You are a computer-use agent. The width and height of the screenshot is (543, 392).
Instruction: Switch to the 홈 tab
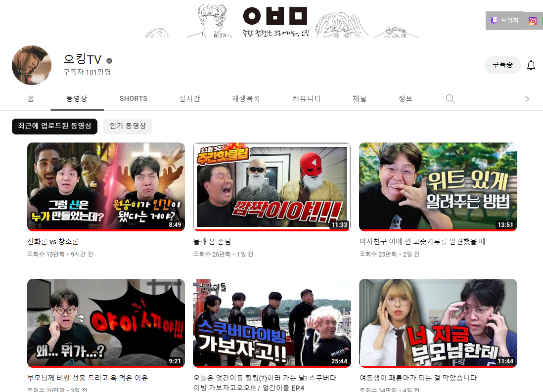click(31, 99)
